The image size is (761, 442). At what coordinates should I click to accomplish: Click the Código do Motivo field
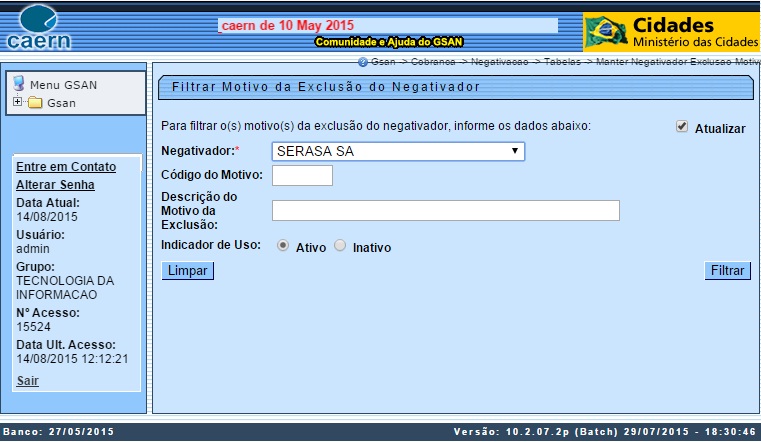(302, 176)
